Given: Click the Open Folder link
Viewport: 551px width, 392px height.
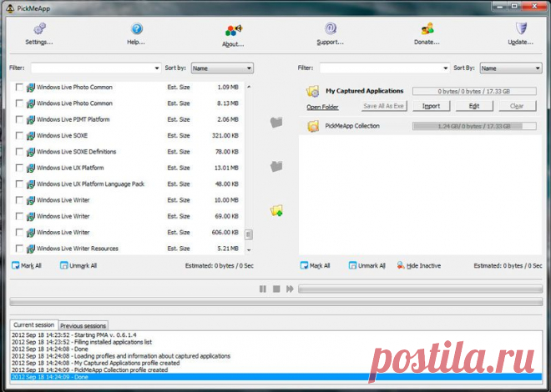Looking at the screenshot, I should point(322,107).
